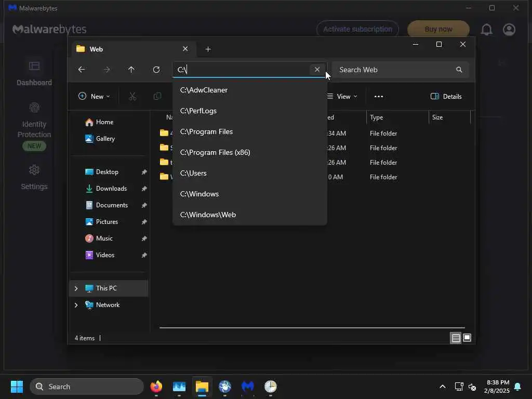
Task: Open Malwarebytes account profile icon
Action: [x=509, y=30]
